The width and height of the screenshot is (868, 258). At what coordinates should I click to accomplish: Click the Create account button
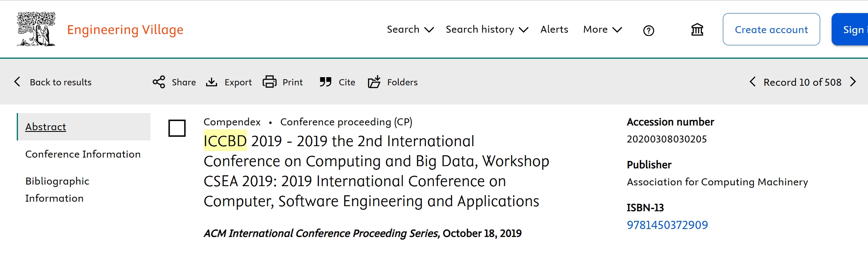point(771,29)
